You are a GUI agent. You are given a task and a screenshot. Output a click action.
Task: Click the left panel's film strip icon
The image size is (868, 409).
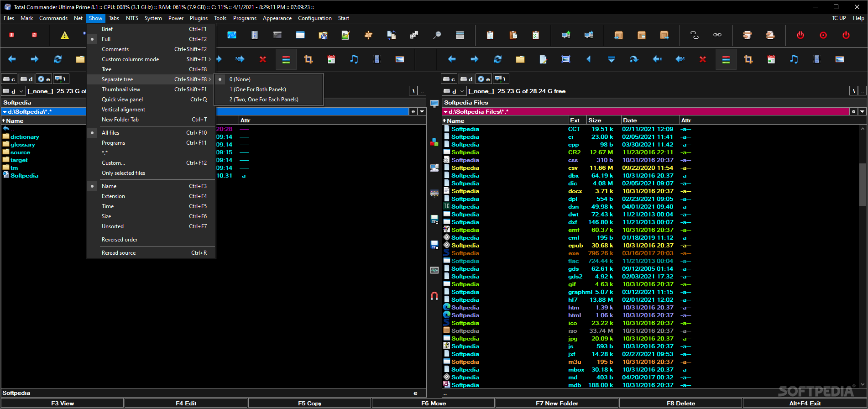tap(377, 59)
